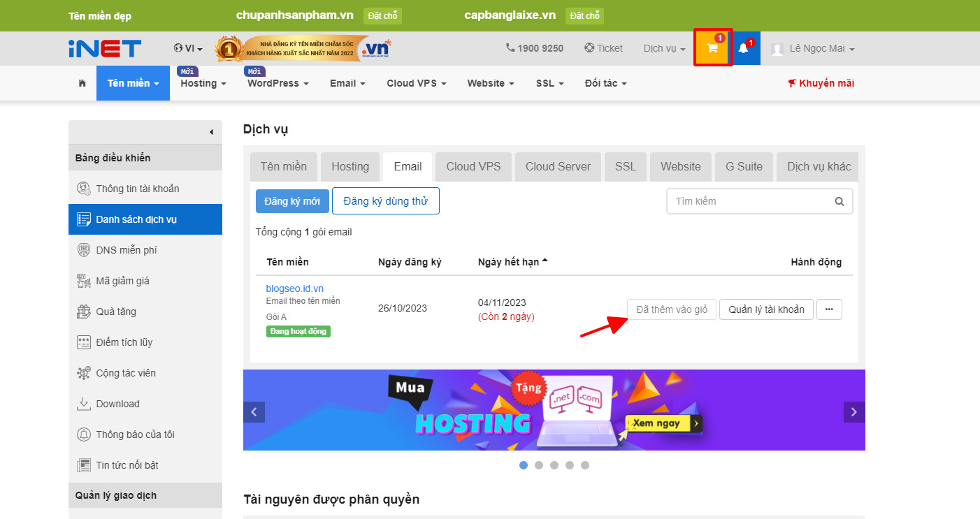Switch to "Đăng ký dùng thử" mode

click(x=385, y=200)
